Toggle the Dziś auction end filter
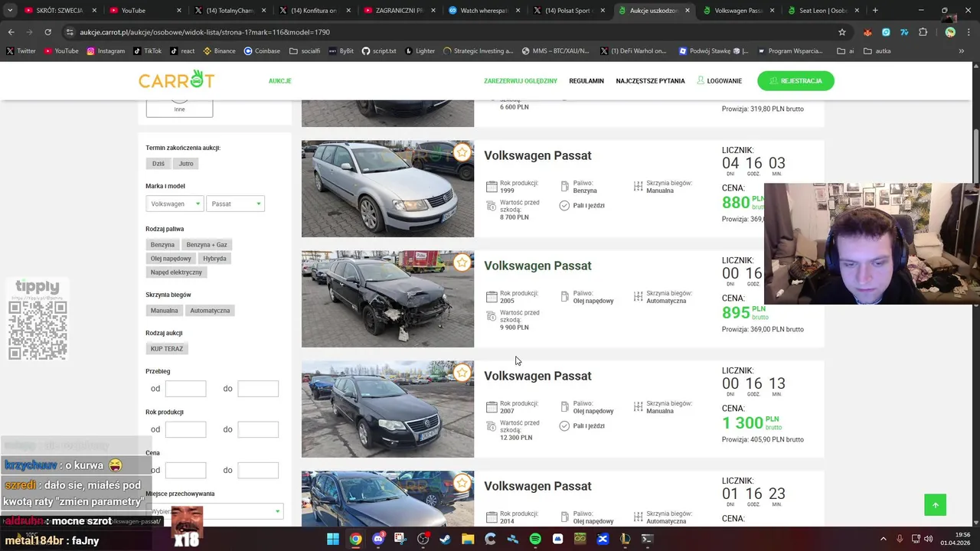 [x=158, y=164]
